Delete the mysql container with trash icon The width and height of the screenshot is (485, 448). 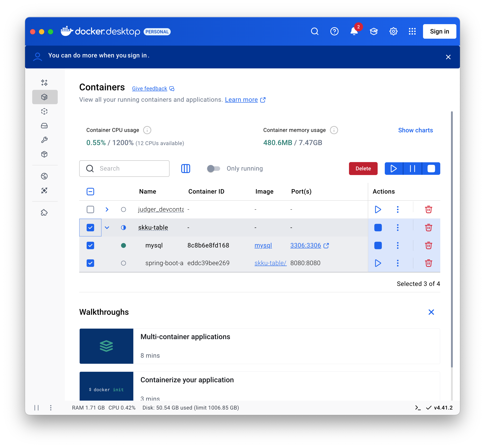428,245
